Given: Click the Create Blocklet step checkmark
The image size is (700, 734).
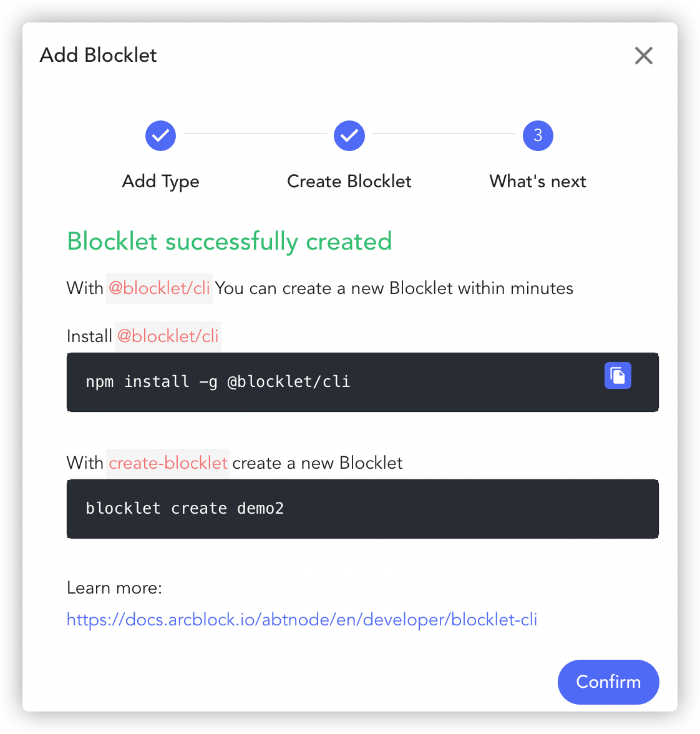Looking at the screenshot, I should (x=349, y=136).
